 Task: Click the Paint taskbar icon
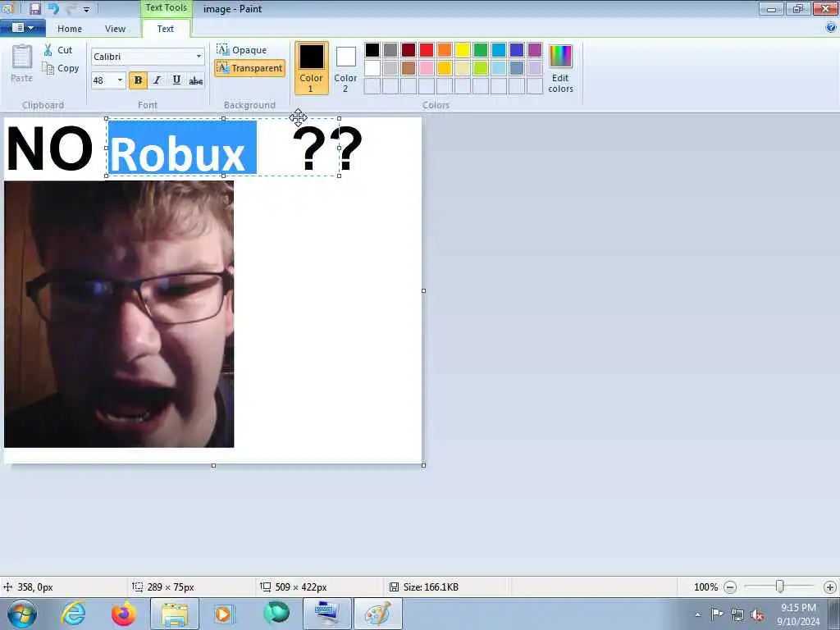point(377,614)
